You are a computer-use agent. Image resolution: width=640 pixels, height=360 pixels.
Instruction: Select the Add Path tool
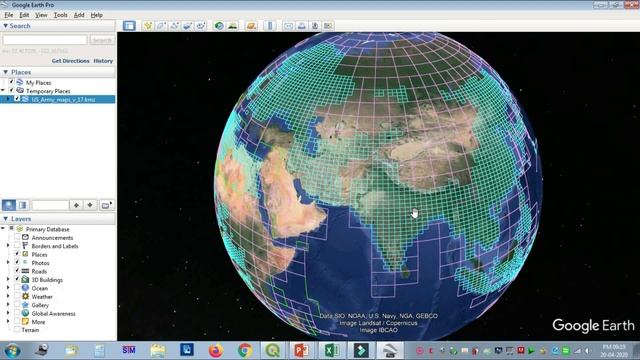(x=174, y=26)
